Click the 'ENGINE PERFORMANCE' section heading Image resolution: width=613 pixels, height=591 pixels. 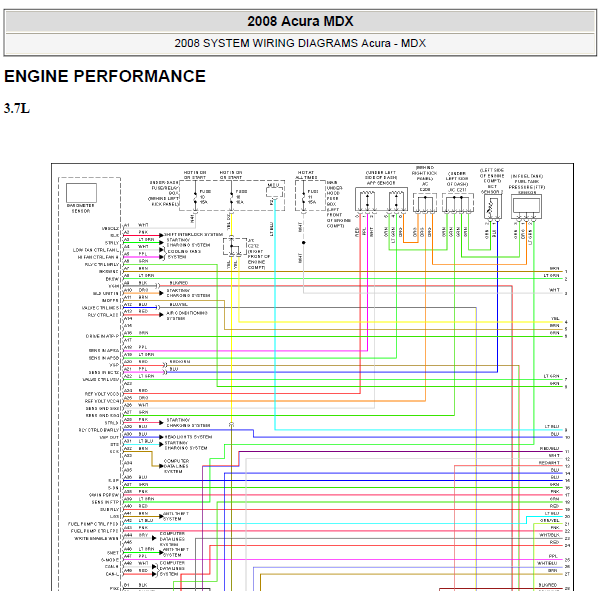pos(105,76)
